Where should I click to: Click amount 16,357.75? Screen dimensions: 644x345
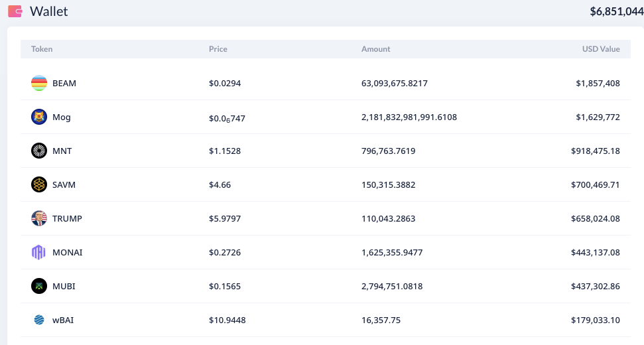381,320
